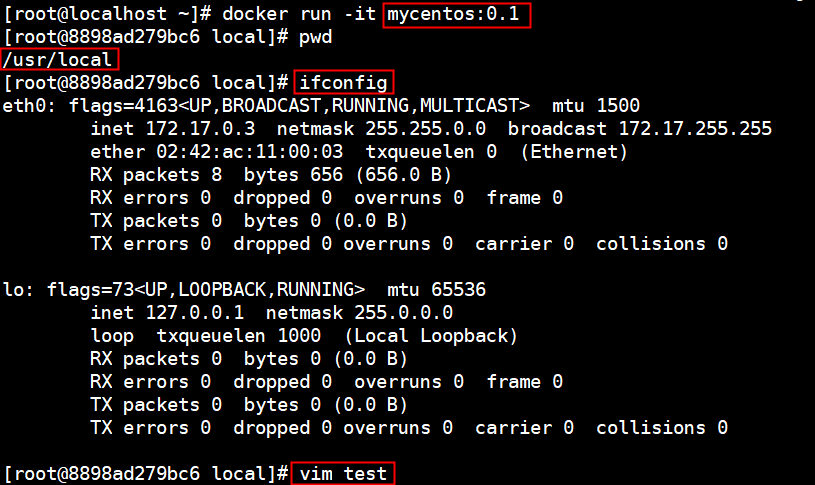Click the pwd command on second line
The width and height of the screenshot is (815, 485).
316,37
